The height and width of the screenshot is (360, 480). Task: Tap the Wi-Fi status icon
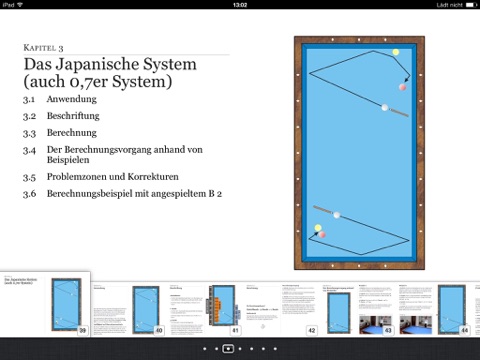pyautogui.click(x=20, y=5)
